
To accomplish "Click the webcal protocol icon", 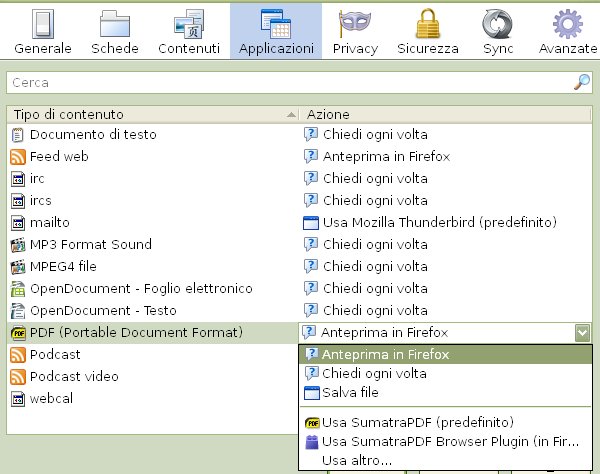I will tap(18, 399).
